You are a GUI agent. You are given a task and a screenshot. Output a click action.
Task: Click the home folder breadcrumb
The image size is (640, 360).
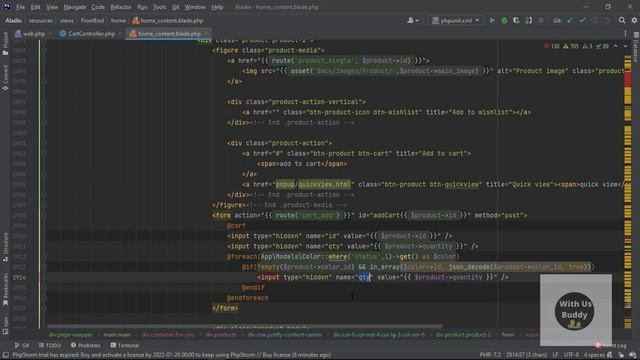pyautogui.click(x=118, y=20)
